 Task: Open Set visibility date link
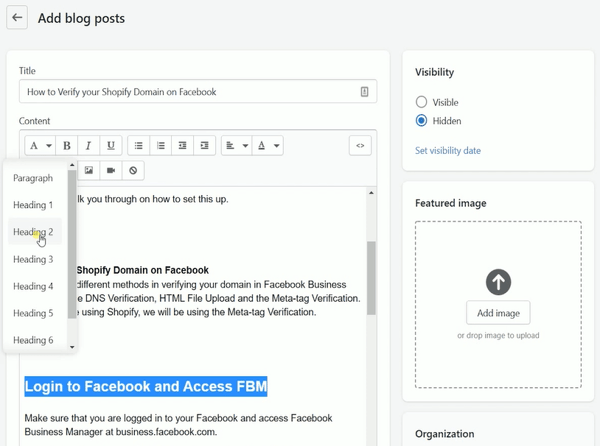tap(448, 151)
